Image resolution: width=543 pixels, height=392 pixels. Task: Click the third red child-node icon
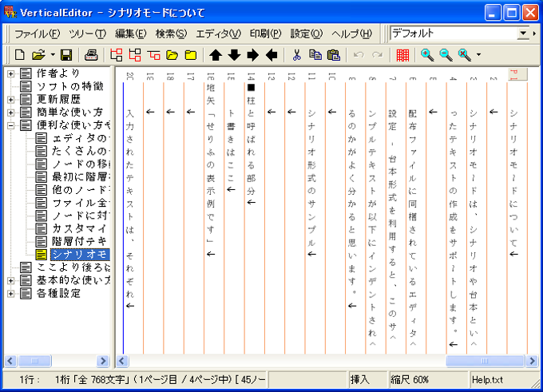153,55
